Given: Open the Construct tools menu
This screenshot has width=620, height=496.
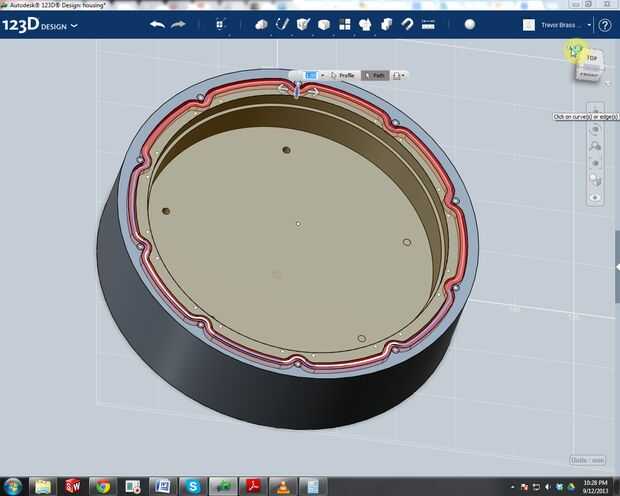Looking at the screenshot, I should pyautogui.click(x=303, y=25).
